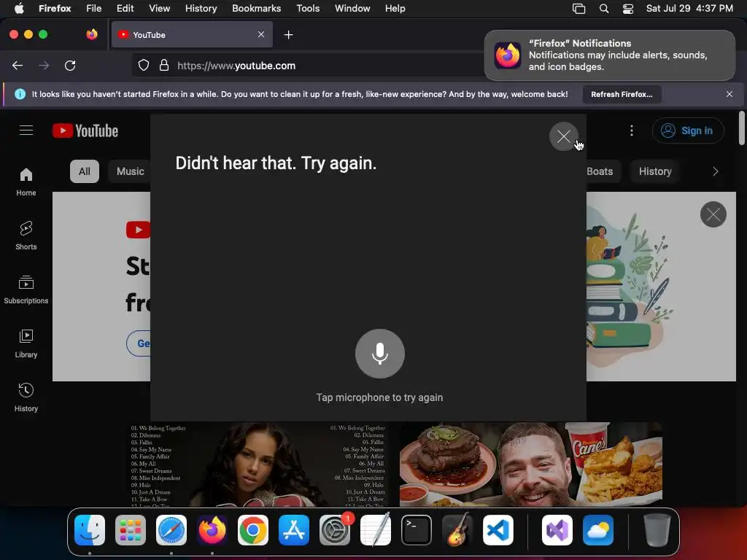Image resolution: width=747 pixels, height=560 pixels.
Task: Open the Tools menu
Action: pos(308,8)
